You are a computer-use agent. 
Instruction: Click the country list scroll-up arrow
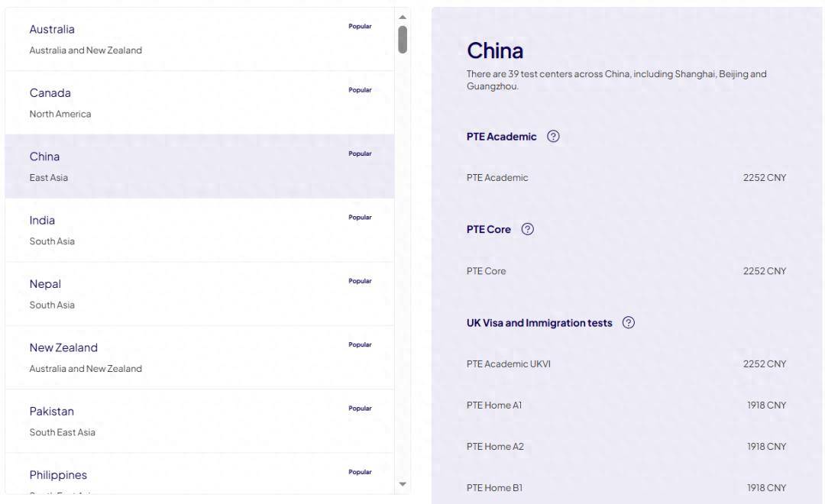403,18
